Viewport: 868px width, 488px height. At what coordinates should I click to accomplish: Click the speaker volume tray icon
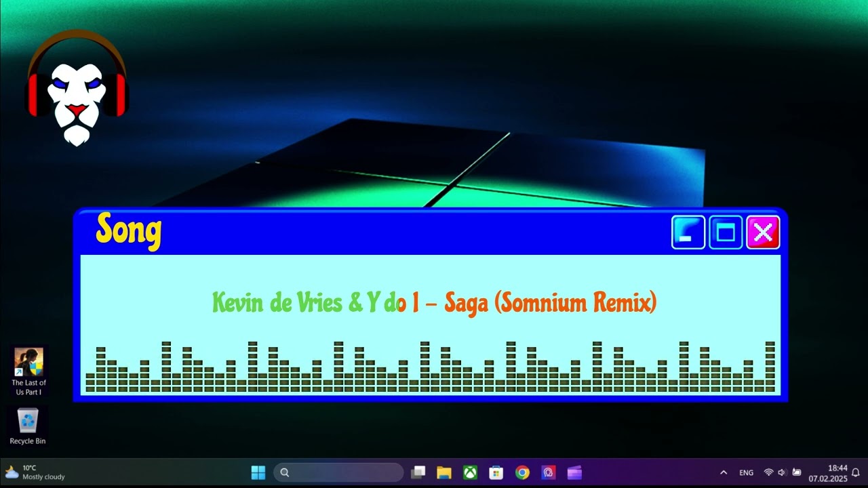(x=782, y=472)
